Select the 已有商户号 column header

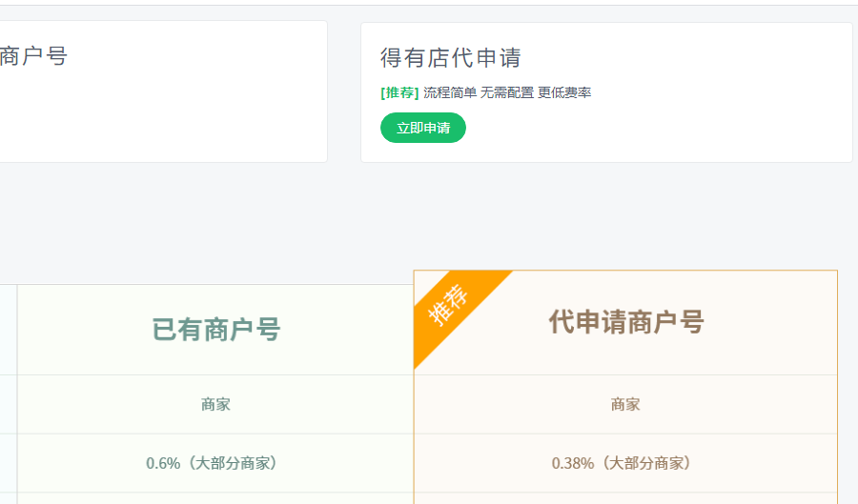(x=215, y=330)
